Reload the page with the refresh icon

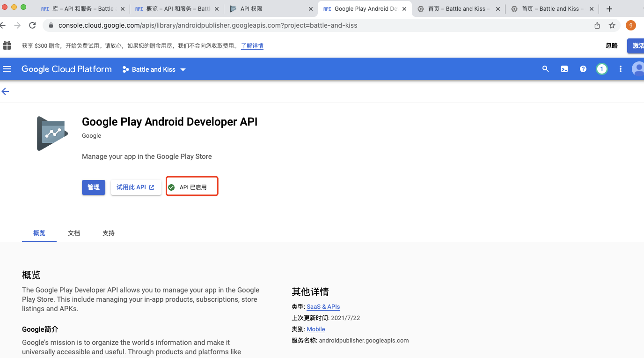[32, 25]
